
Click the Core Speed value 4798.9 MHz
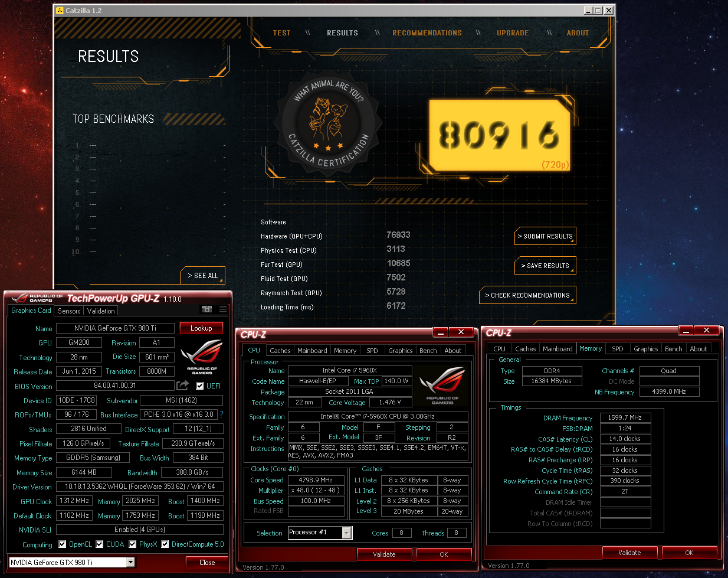pos(316,480)
